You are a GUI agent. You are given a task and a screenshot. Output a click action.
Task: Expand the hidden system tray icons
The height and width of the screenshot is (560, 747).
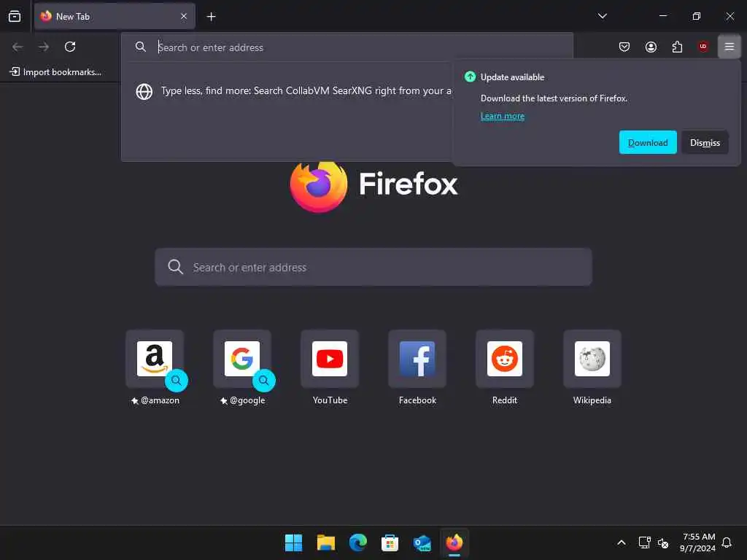tap(622, 542)
